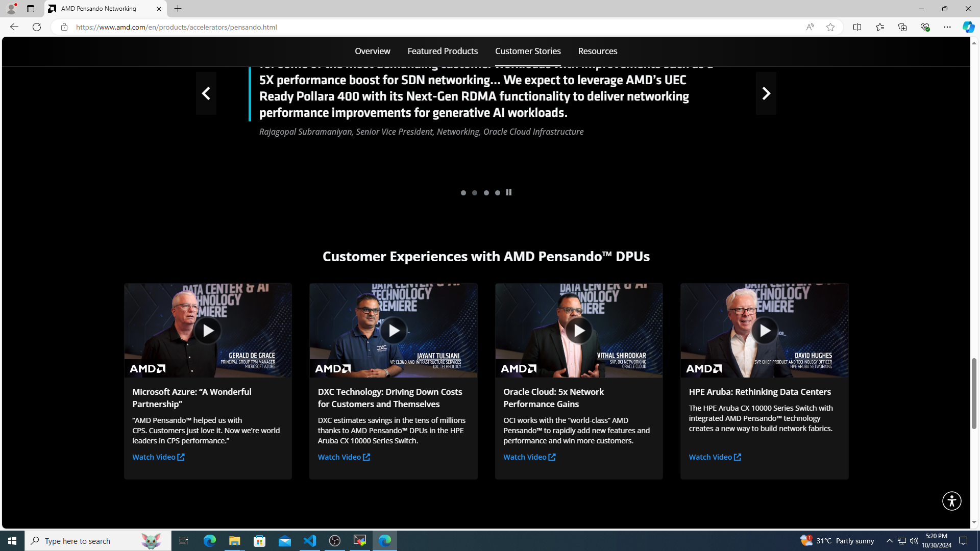The height and width of the screenshot is (551, 980).
Task: Open Visual Studio Code from taskbar
Action: (x=309, y=541)
